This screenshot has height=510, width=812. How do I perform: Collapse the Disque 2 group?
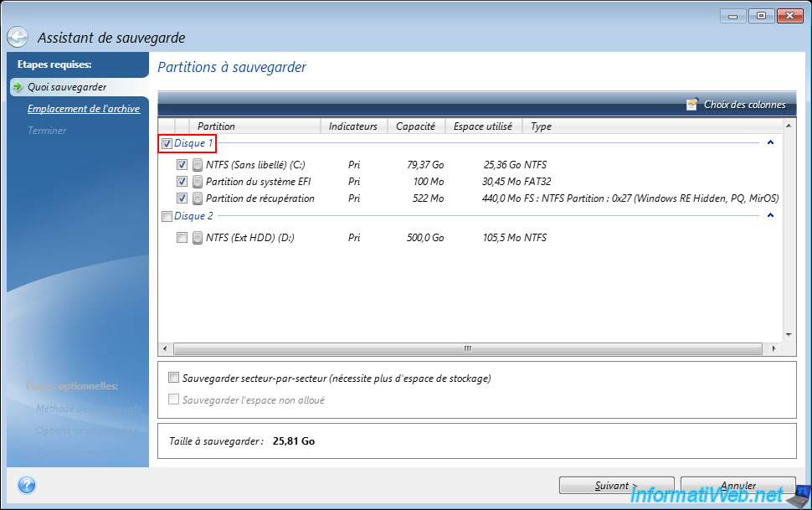(770, 215)
